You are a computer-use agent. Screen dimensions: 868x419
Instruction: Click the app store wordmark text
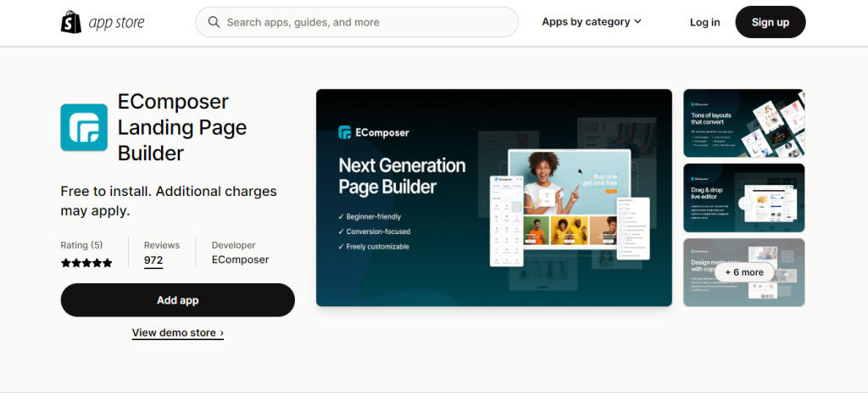click(x=116, y=22)
